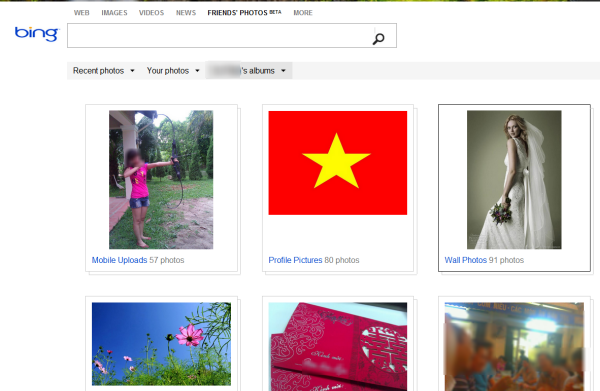Open the MORE menu
Screen dimensions: 600x391
pos(303,13)
